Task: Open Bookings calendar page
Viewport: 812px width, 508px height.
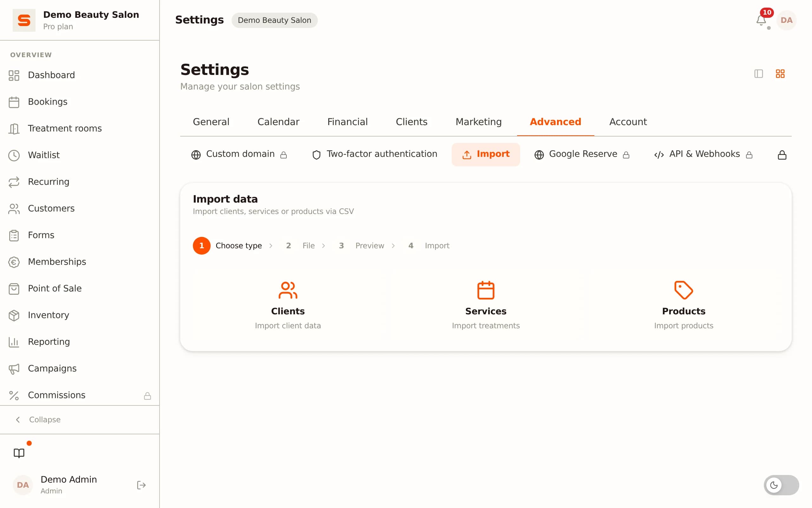Action: (x=80, y=102)
